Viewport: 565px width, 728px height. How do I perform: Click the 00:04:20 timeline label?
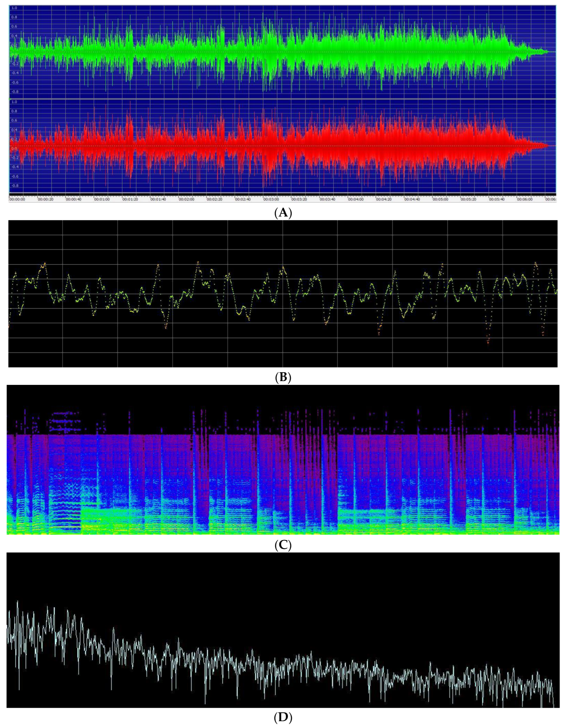click(384, 199)
